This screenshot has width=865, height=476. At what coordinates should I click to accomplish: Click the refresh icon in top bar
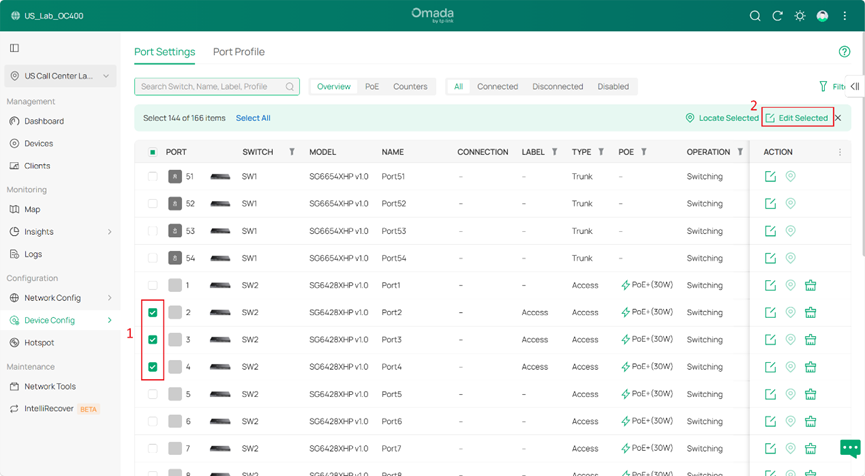(x=777, y=16)
